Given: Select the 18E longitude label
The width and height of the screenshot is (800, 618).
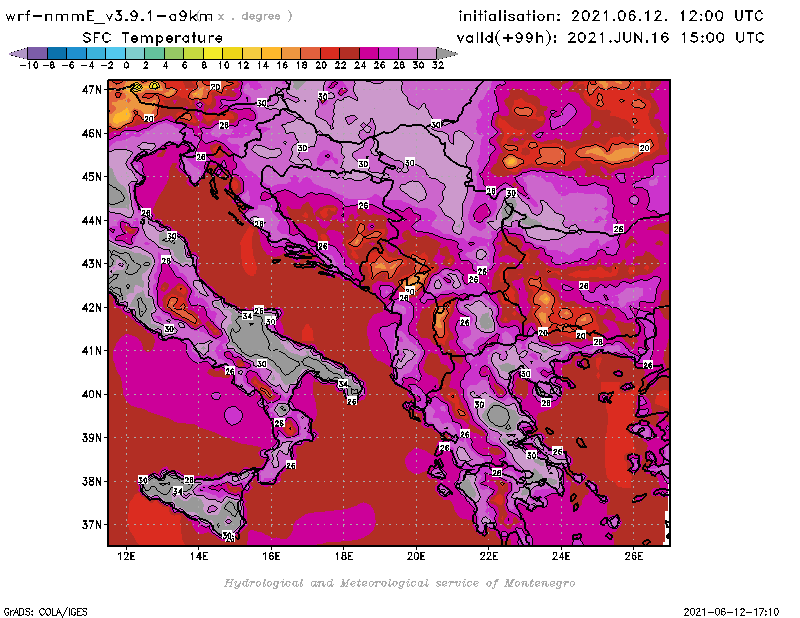Looking at the screenshot, I should 343,556.
